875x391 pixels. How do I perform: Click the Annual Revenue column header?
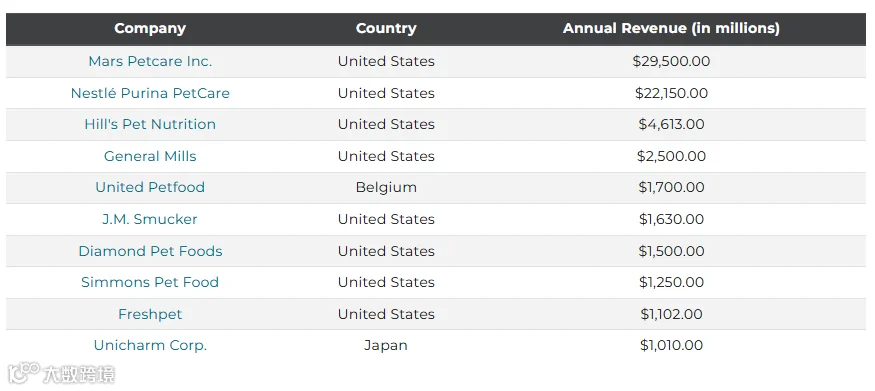[x=671, y=28]
